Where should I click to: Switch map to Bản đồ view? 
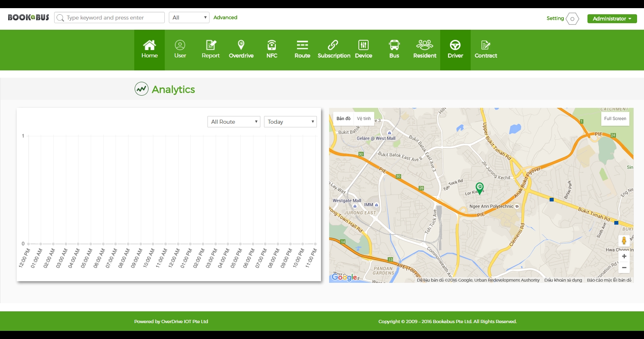(343, 118)
